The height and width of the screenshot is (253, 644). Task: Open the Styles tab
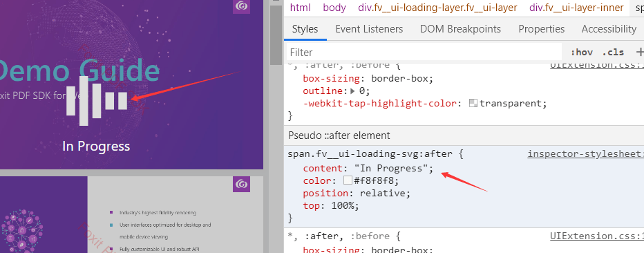305,29
